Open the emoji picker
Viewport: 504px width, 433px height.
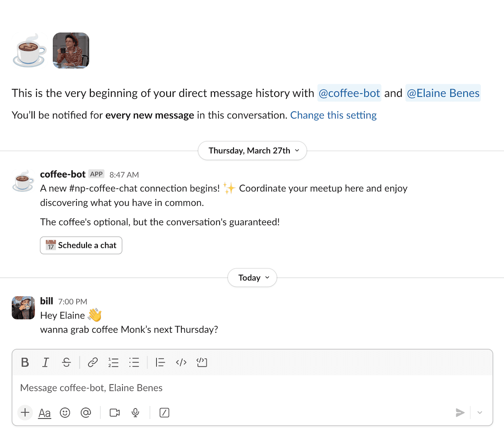click(x=65, y=413)
